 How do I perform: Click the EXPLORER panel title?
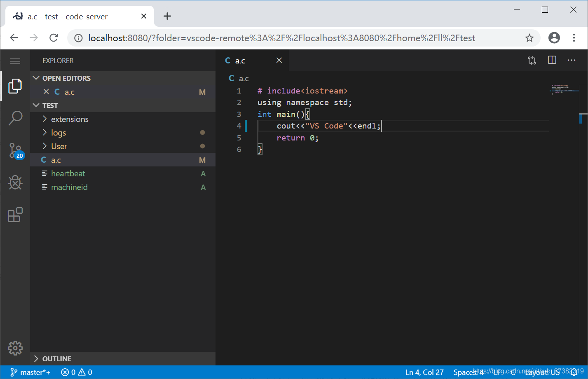pos(58,61)
